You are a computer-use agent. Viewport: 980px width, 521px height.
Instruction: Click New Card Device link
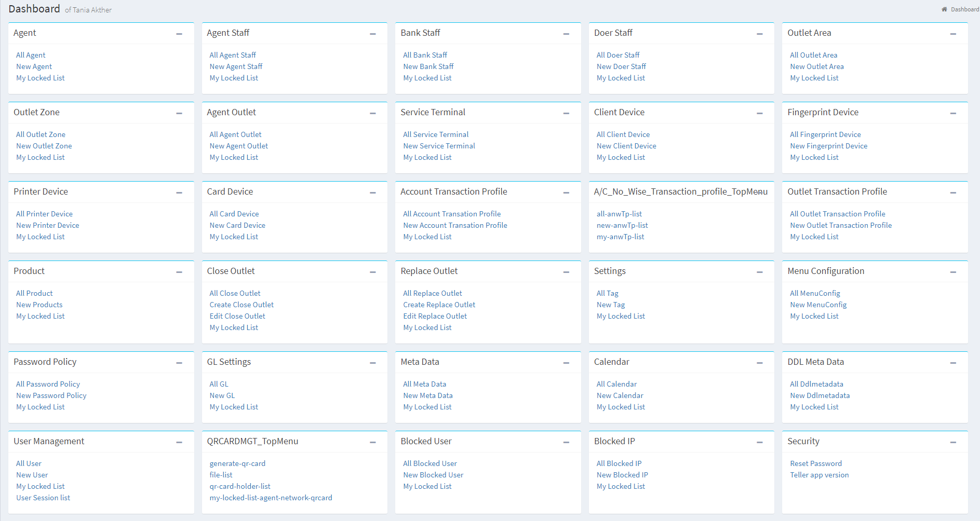coord(237,225)
